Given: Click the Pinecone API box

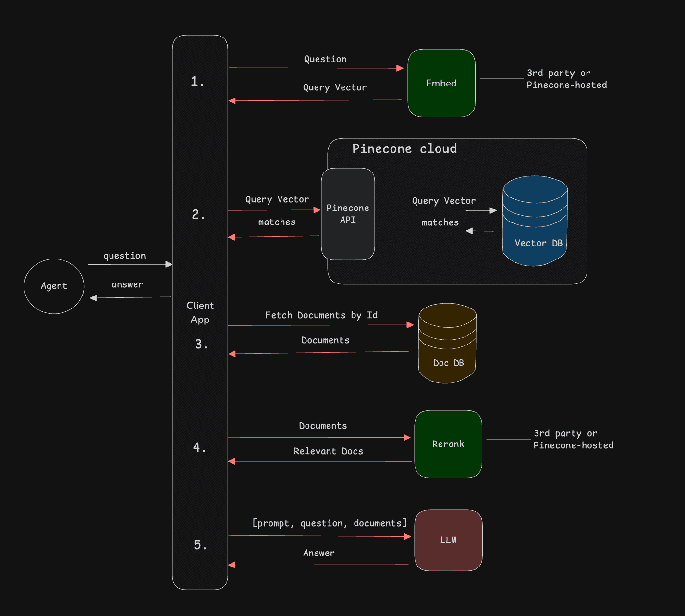Looking at the screenshot, I should pyautogui.click(x=348, y=214).
